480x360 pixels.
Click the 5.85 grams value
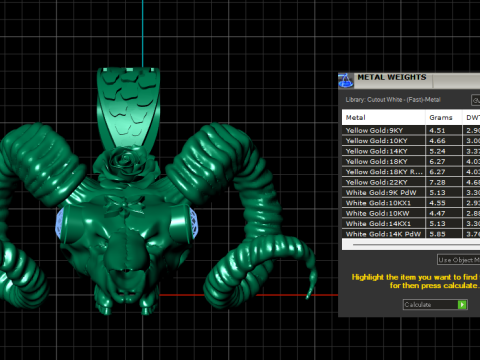point(437,234)
